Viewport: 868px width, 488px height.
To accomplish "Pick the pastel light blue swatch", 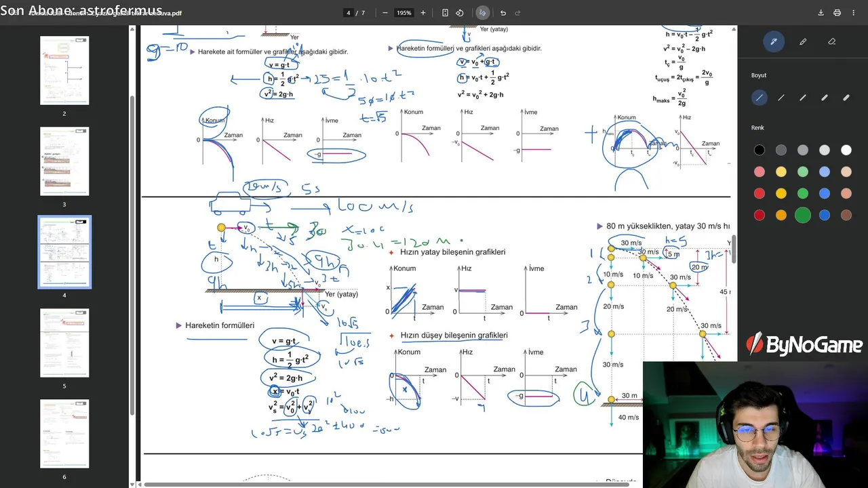I will coord(825,172).
